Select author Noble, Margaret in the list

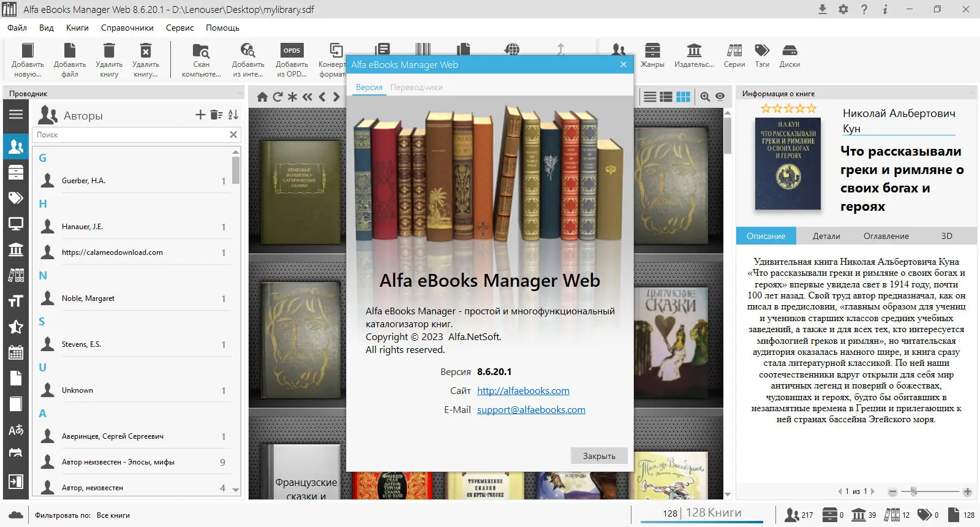[134, 298]
